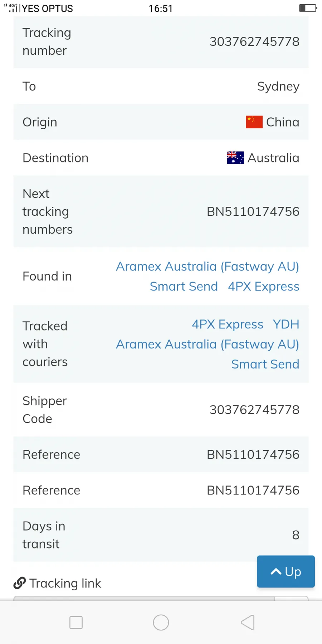Open YDH courier link

tap(286, 325)
